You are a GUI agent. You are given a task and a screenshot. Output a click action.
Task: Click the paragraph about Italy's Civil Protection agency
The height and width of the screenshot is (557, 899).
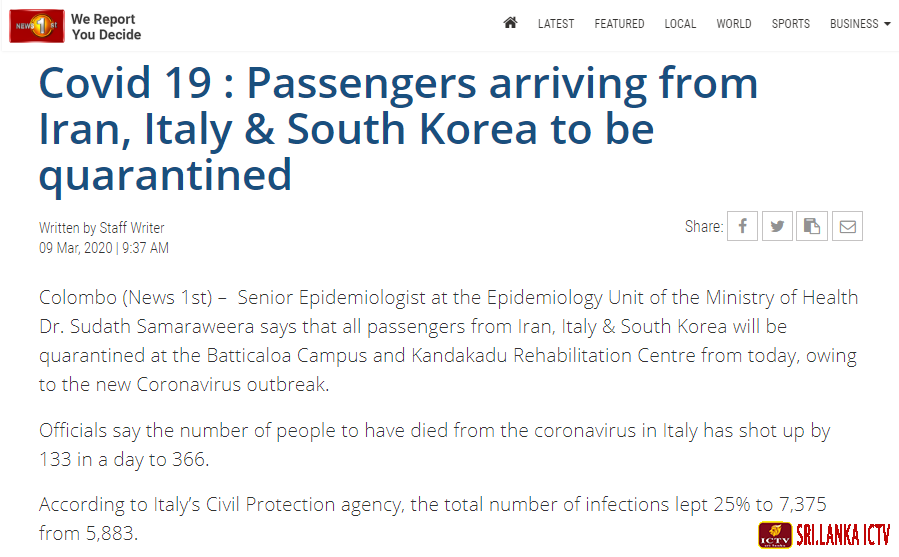coord(433,519)
